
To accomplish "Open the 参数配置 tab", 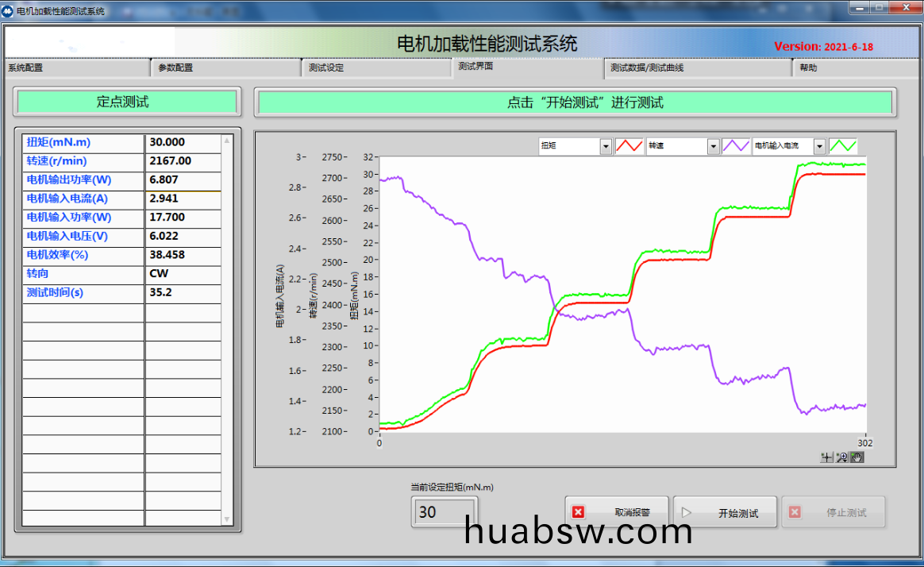I will [225, 68].
